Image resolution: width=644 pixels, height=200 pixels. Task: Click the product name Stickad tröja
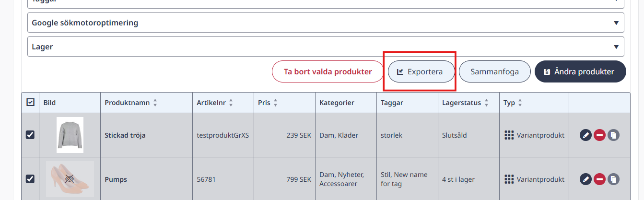[125, 135]
